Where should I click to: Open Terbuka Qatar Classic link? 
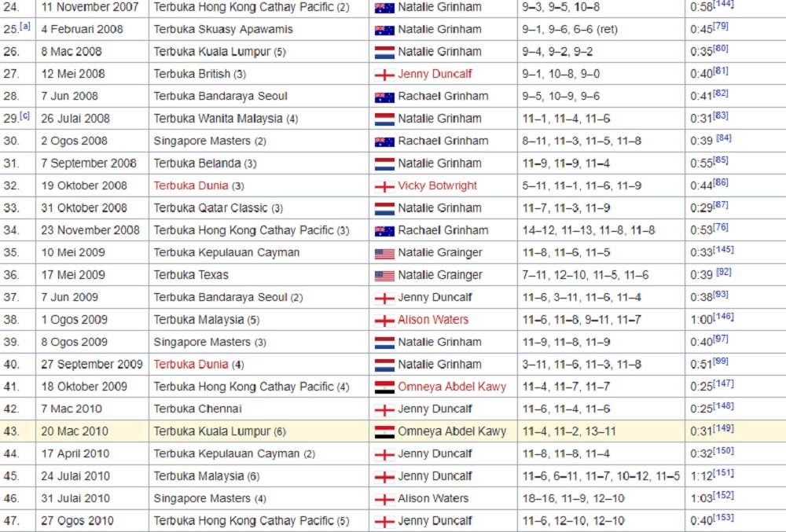(x=211, y=208)
